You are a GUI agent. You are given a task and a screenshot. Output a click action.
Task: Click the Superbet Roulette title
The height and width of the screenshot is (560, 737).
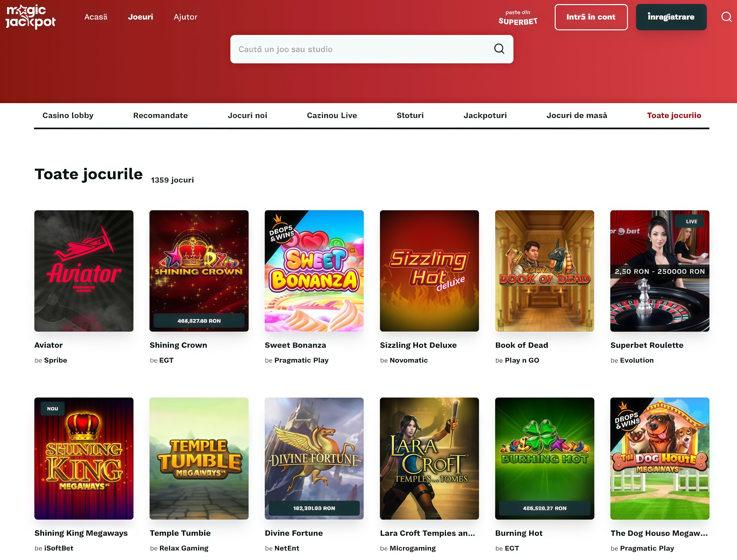click(647, 345)
